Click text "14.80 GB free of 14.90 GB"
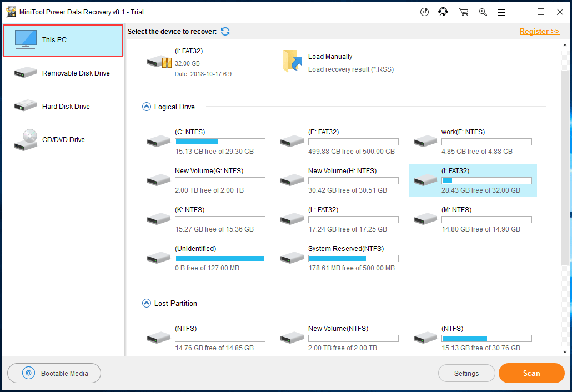Image resolution: width=572 pixels, height=392 pixels. 481,229
